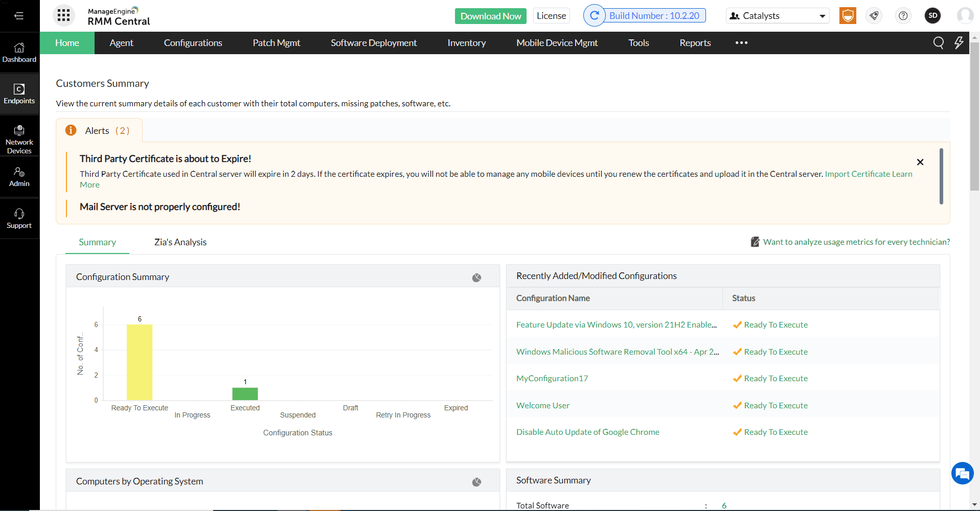The image size is (980, 511).
Task: Select the Endpoints icon in the sidebar
Action: click(x=19, y=92)
